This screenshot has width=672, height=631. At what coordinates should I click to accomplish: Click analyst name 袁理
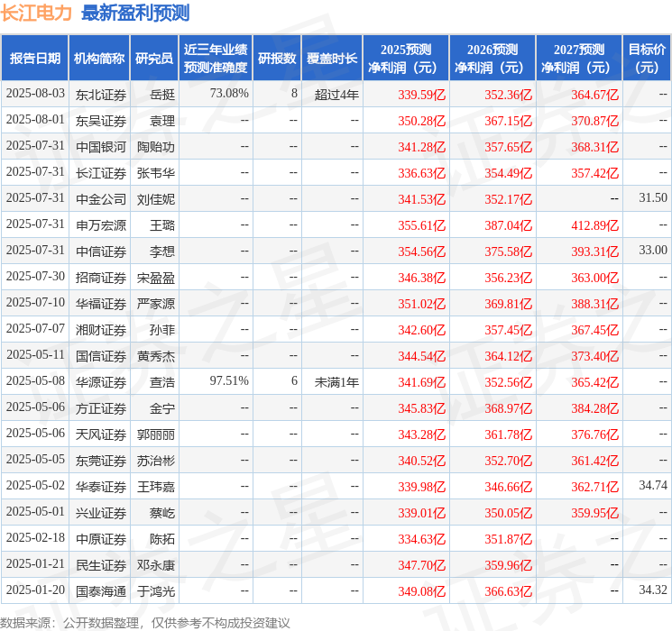pyautogui.click(x=162, y=121)
